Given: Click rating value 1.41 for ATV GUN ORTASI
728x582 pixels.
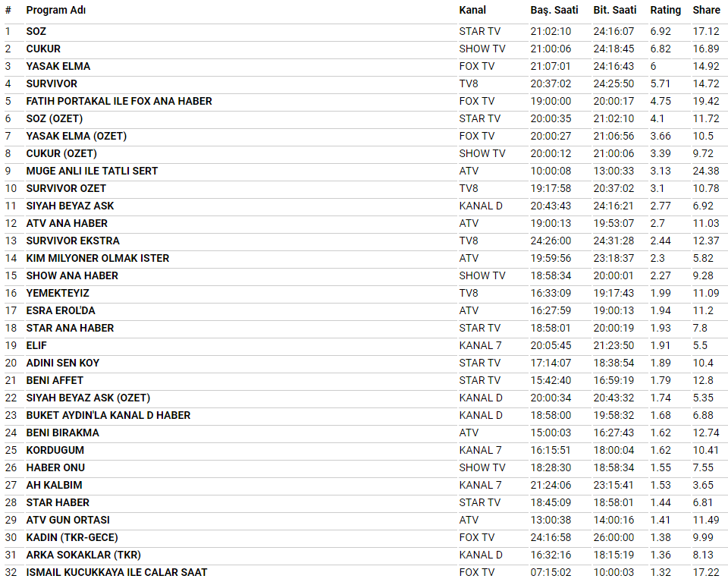Looking at the screenshot, I should [661, 521].
